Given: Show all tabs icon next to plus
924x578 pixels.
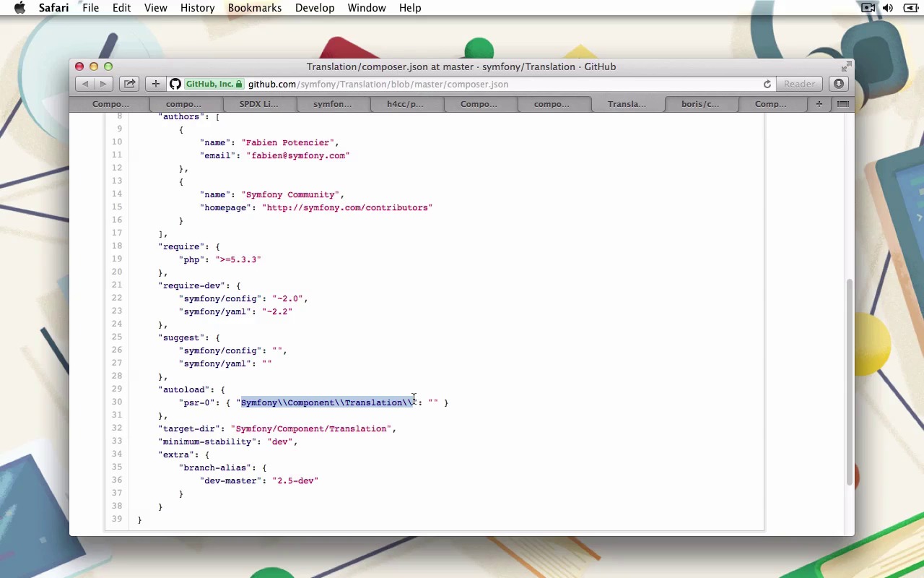Looking at the screenshot, I should (x=842, y=104).
